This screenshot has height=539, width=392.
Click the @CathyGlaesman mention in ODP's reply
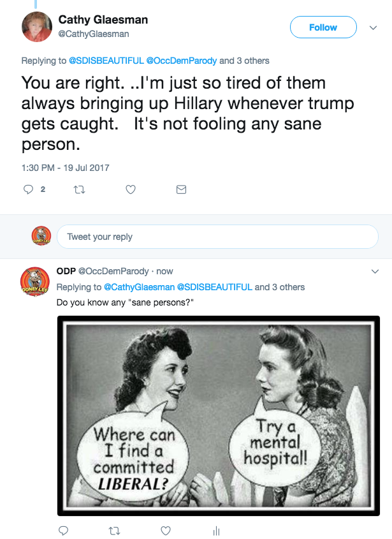[x=138, y=287]
